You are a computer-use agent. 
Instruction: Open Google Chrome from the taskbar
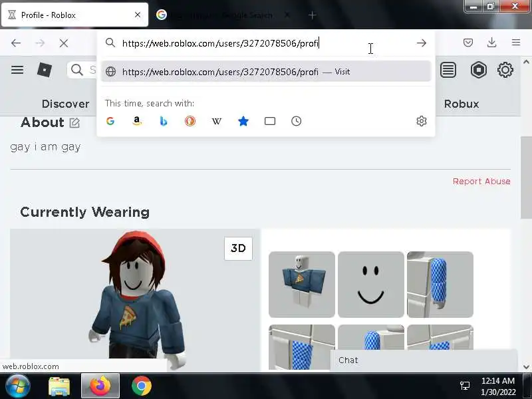(142, 386)
